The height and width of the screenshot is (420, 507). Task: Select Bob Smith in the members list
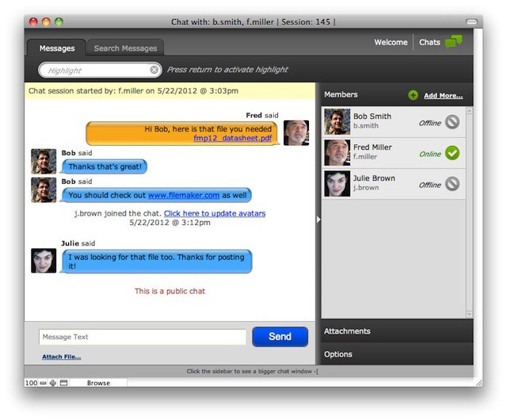372,121
